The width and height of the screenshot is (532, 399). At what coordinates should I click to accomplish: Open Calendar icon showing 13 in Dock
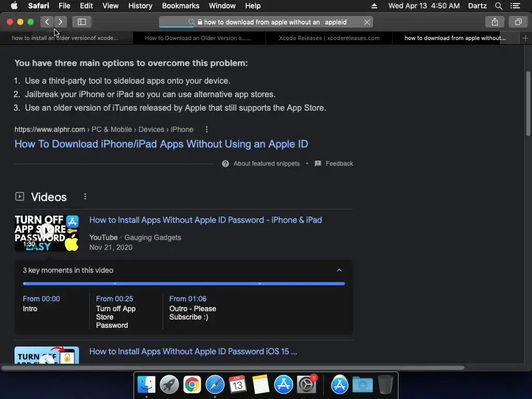[x=237, y=385]
